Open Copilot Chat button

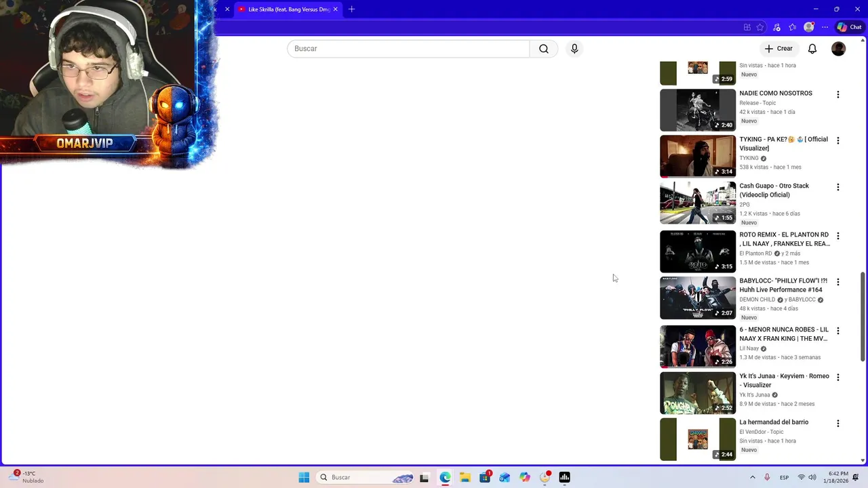click(x=849, y=27)
